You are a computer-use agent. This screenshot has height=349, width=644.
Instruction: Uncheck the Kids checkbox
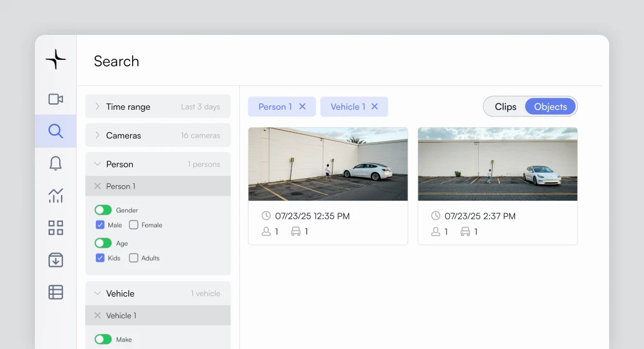pos(100,258)
